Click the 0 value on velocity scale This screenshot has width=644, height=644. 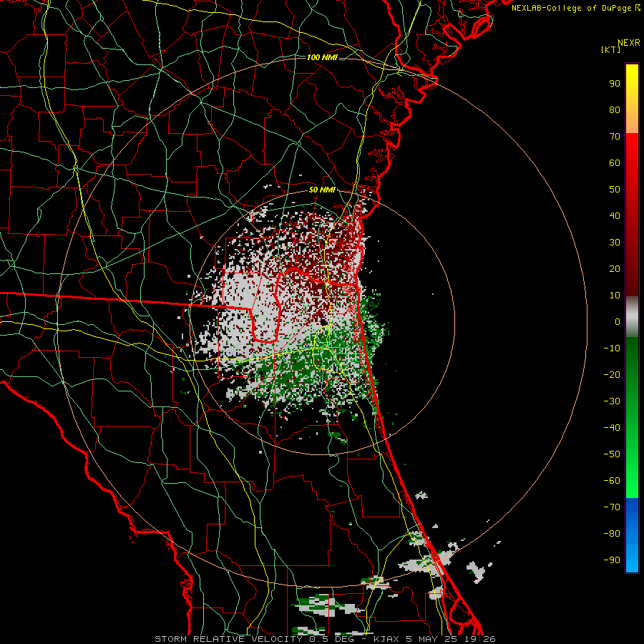click(618, 321)
